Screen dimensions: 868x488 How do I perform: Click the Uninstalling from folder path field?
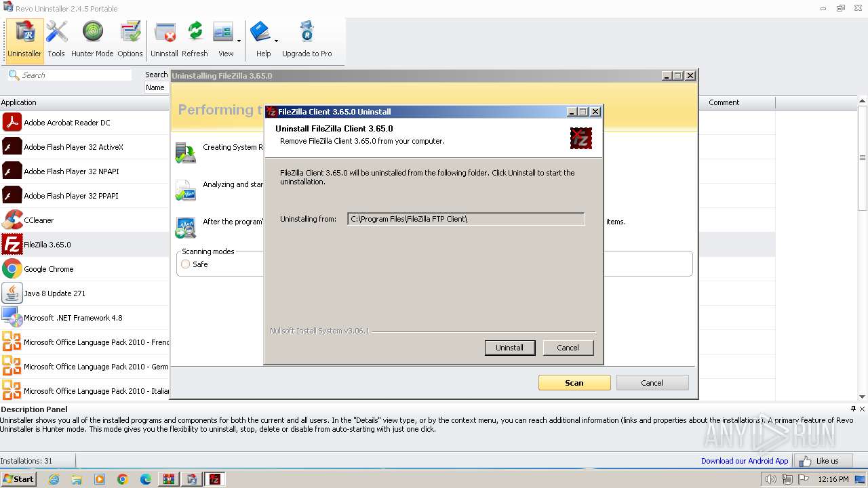(x=466, y=219)
